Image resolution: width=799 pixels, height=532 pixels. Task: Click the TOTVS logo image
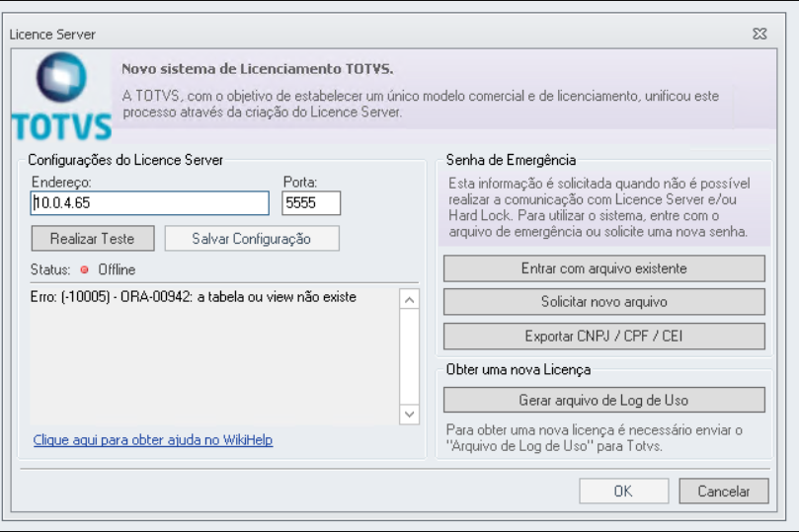pyautogui.click(x=61, y=96)
